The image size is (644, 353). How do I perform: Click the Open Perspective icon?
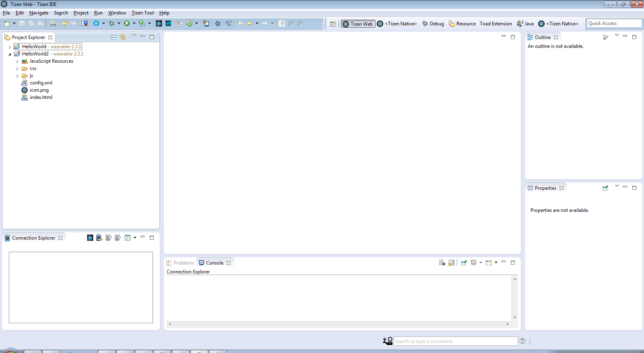pyautogui.click(x=333, y=24)
